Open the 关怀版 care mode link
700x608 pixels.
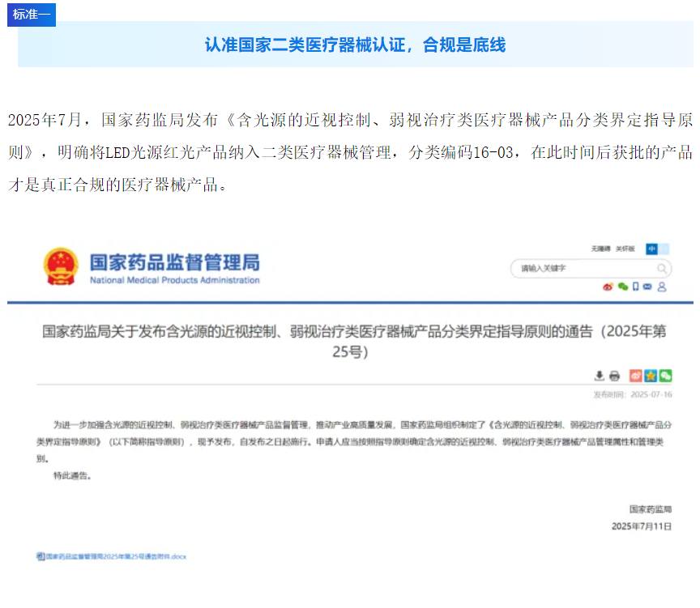tap(625, 249)
